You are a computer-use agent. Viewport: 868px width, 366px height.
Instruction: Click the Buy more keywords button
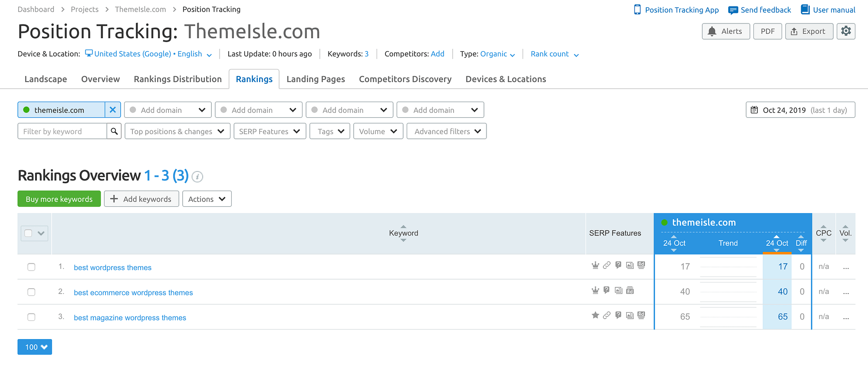pos(59,199)
